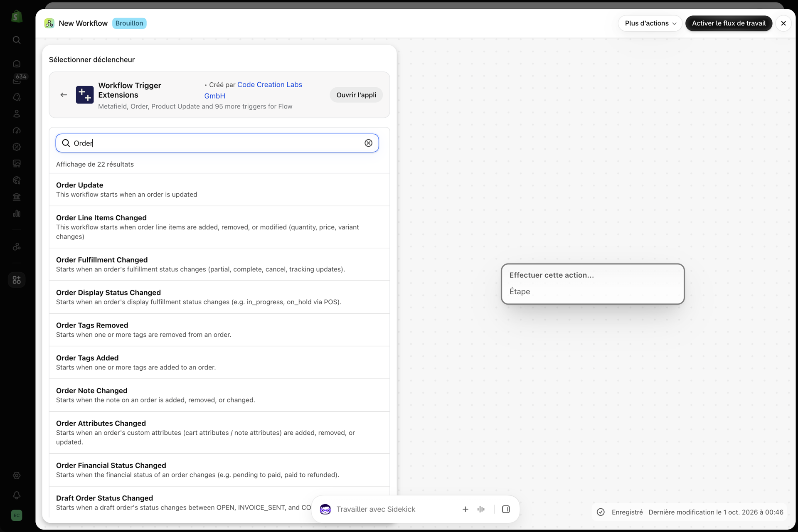798x532 pixels.
Task: Choose the Order Note Changed trigger
Action: point(219,395)
